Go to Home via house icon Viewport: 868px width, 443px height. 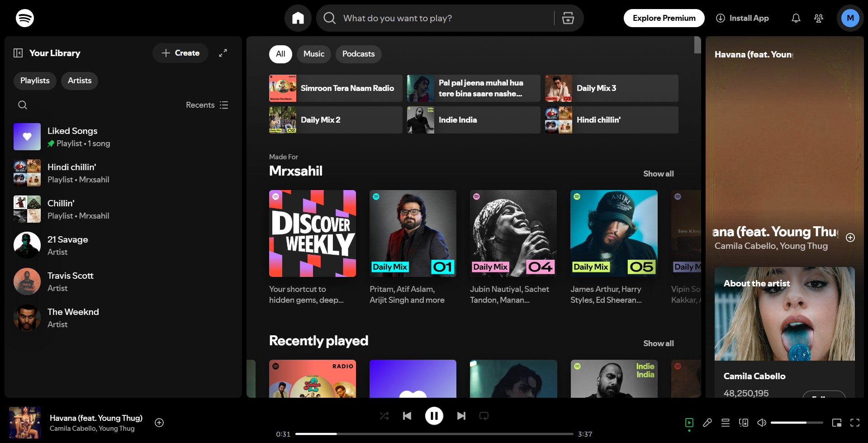tap(298, 18)
